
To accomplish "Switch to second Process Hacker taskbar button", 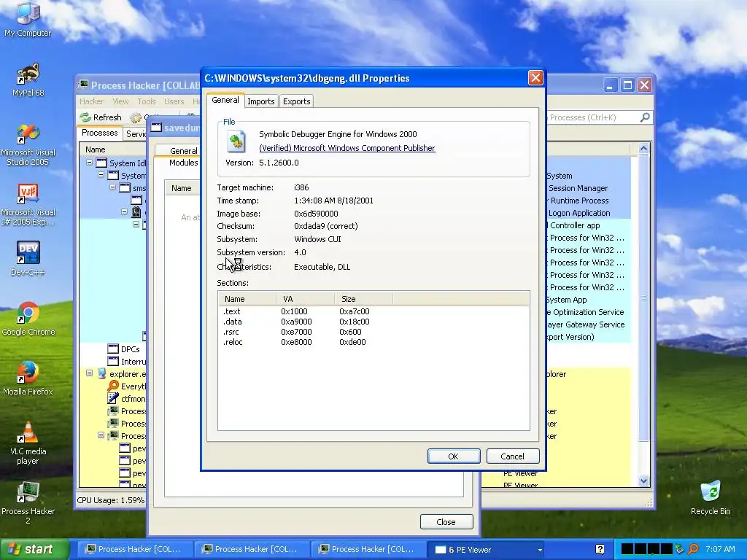I will [x=252, y=549].
